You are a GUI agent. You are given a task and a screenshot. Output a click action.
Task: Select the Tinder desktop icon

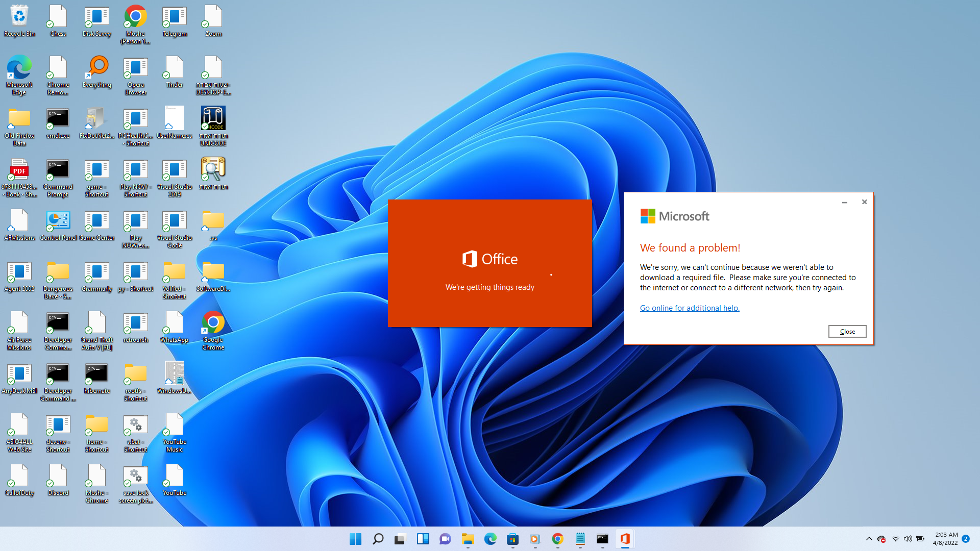pyautogui.click(x=175, y=72)
